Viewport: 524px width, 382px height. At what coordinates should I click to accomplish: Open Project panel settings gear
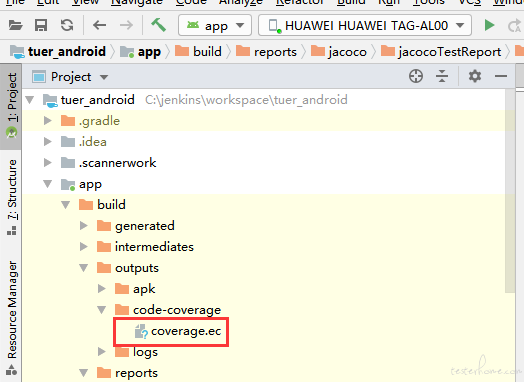475,76
